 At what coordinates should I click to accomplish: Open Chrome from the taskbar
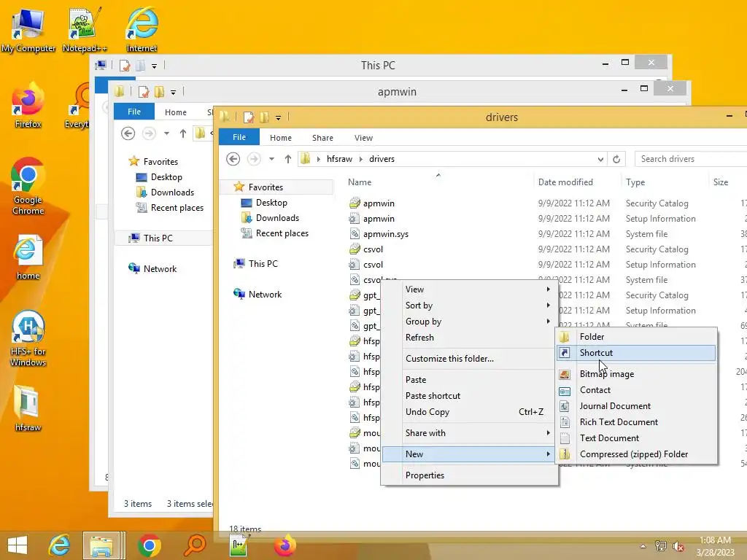pyautogui.click(x=149, y=545)
